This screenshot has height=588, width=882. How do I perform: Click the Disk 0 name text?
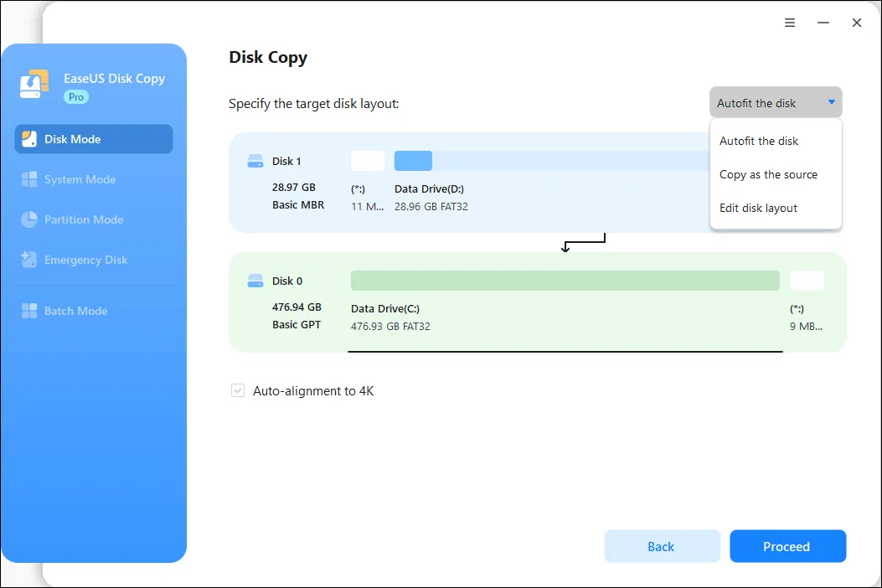[286, 281]
